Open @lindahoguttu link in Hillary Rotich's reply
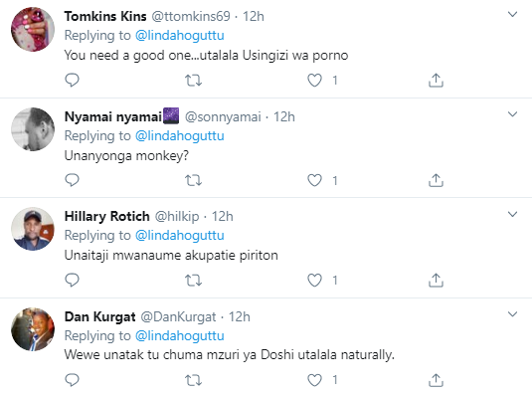Viewport: 532px width, 395px height. tap(179, 235)
